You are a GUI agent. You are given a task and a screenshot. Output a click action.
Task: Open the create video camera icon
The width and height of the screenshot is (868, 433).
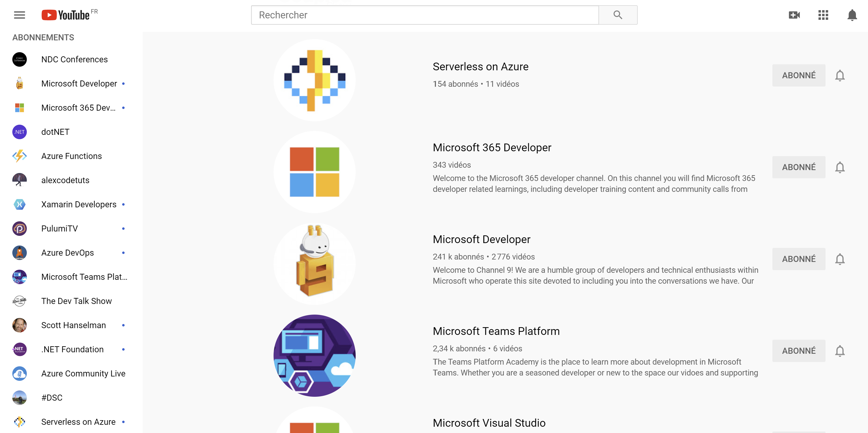tap(794, 15)
